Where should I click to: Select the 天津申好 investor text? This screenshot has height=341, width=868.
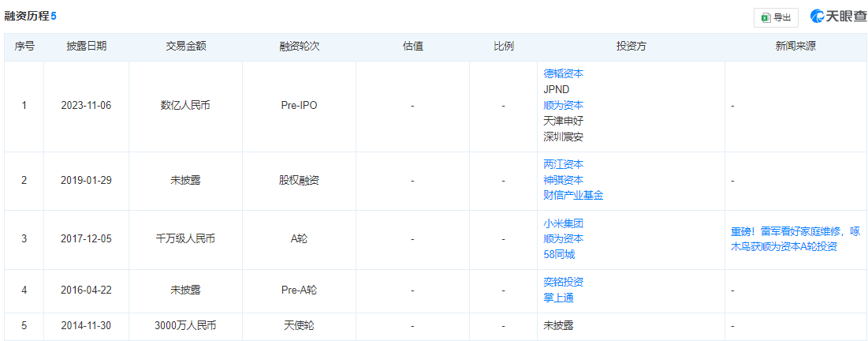(564, 120)
